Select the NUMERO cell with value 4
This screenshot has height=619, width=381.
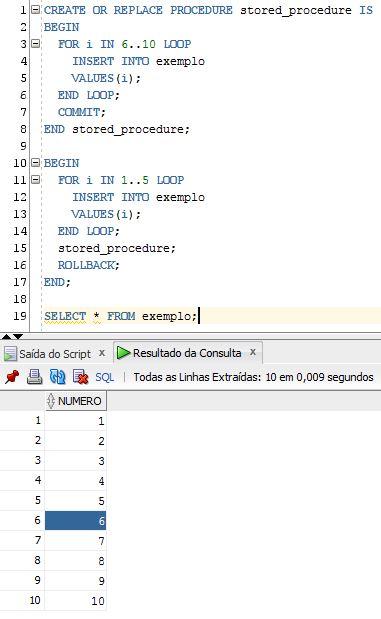(x=75, y=480)
